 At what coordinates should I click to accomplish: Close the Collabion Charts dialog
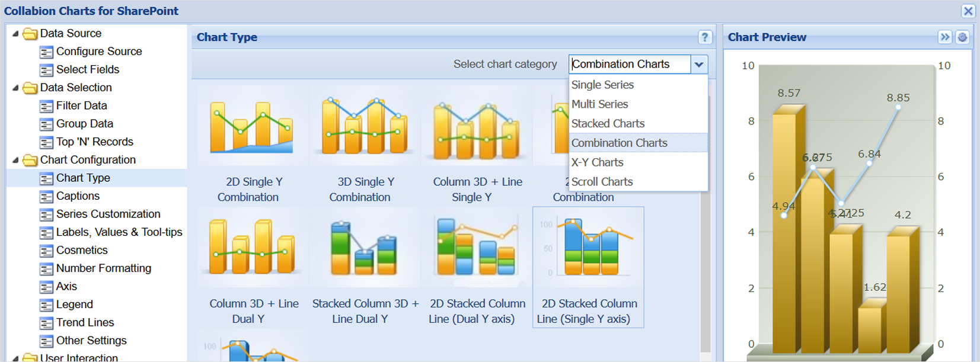[x=968, y=11]
